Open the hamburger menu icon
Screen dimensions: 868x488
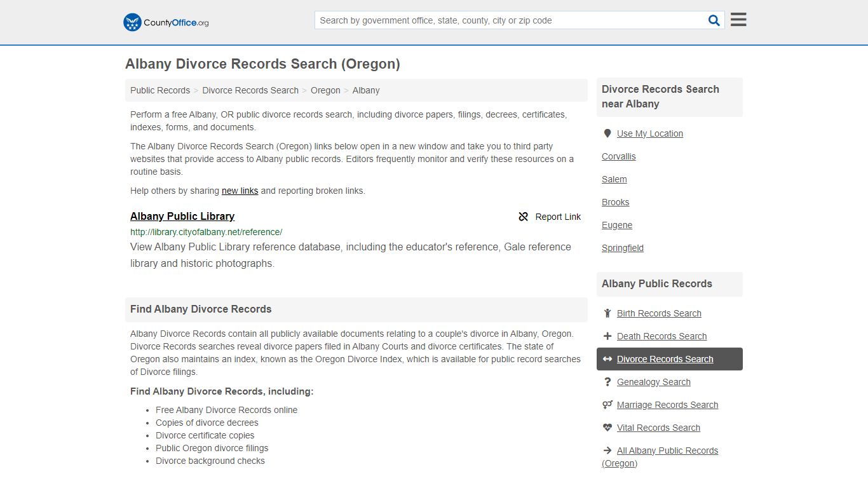(738, 20)
